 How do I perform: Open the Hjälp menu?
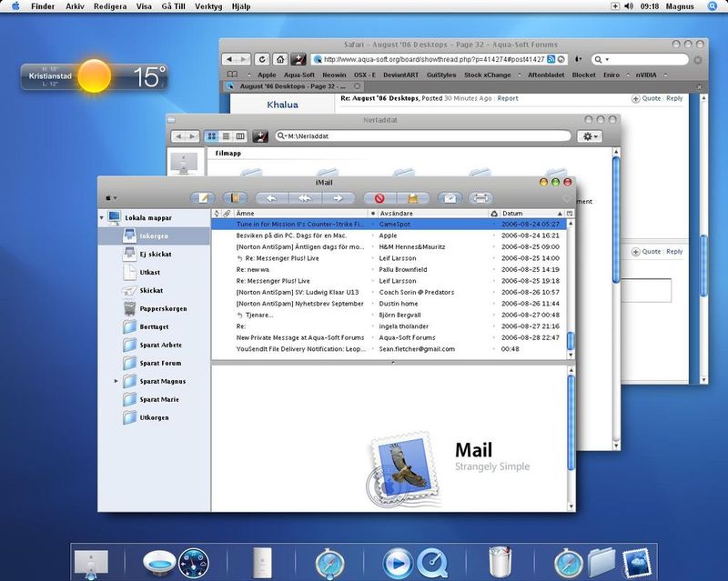click(x=241, y=6)
